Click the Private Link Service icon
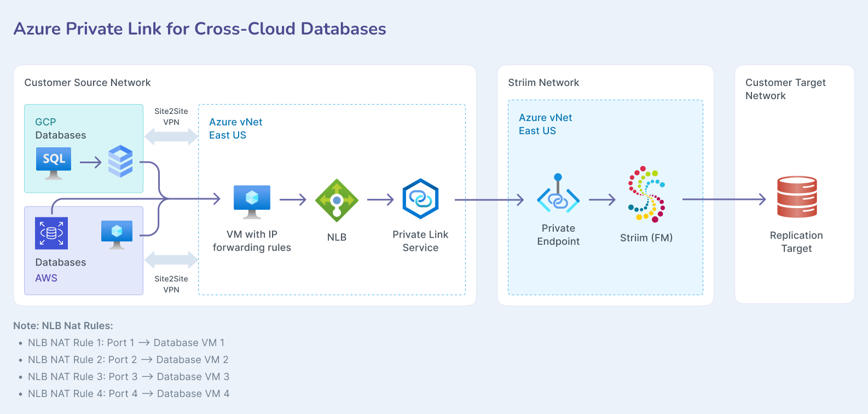The image size is (868, 414). click(420, 199)
